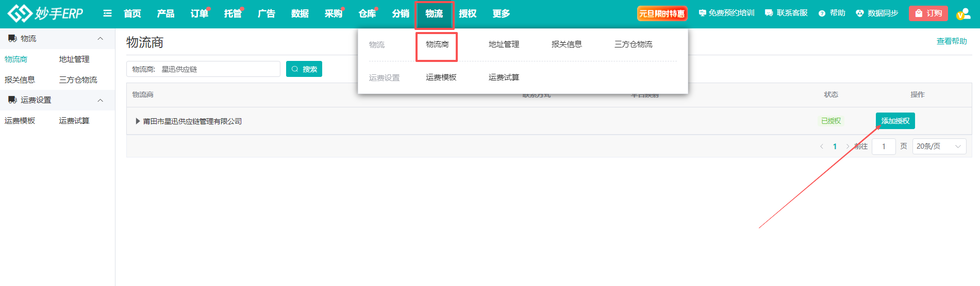Collapse the 物流 sidebar section chevron
This screenshot has width=980, height=286.
pyautogui.click(x=101, y=39)
